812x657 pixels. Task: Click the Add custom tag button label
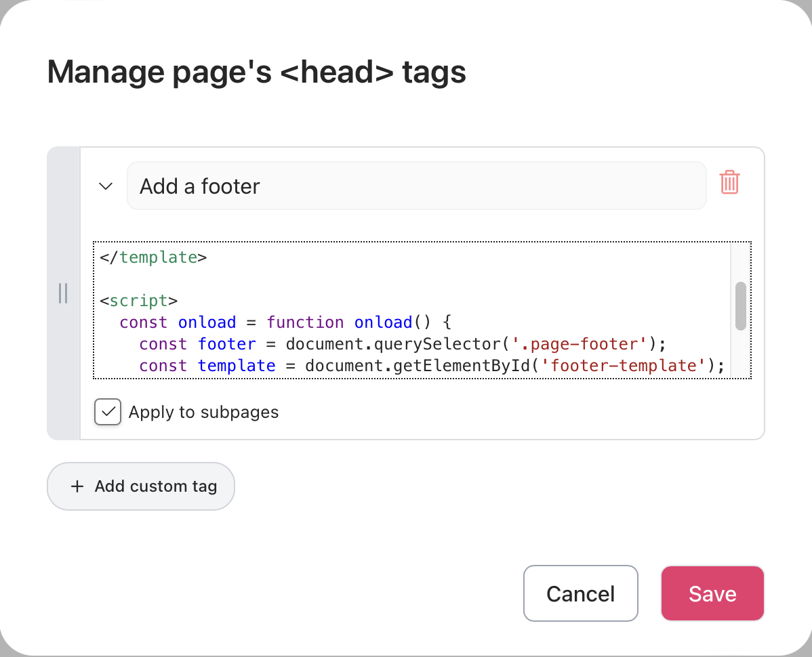pyautogui.click(x=156, y=486)
